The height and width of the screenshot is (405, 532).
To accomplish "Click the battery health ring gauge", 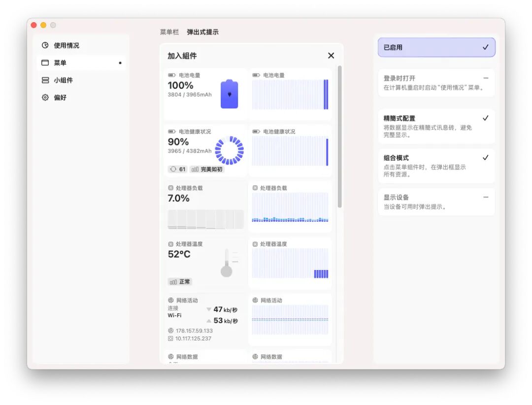I will (230, 150).
